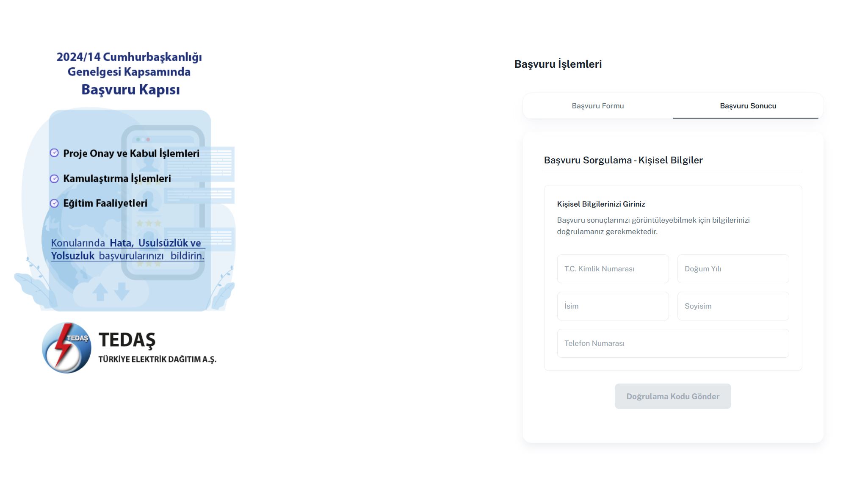Screen dimensions: 868x497
Task: Focus the T.C. Kimlik Numarası field
Action: [x=613, y=269]
